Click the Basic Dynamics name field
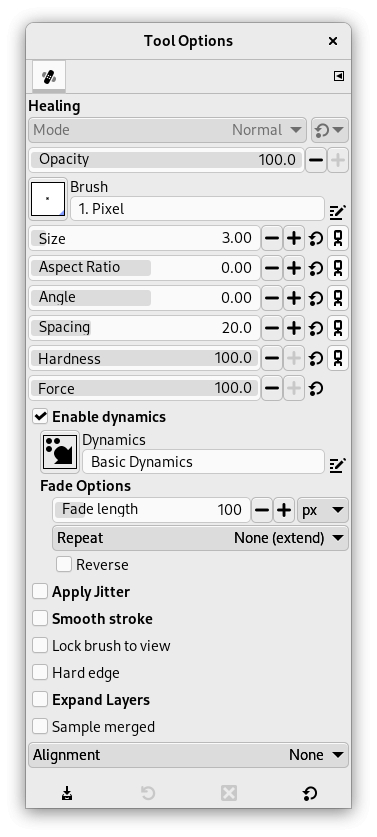The width and height of the screenshot is (377, 837). pyautogui.click(x=203, y=462)
